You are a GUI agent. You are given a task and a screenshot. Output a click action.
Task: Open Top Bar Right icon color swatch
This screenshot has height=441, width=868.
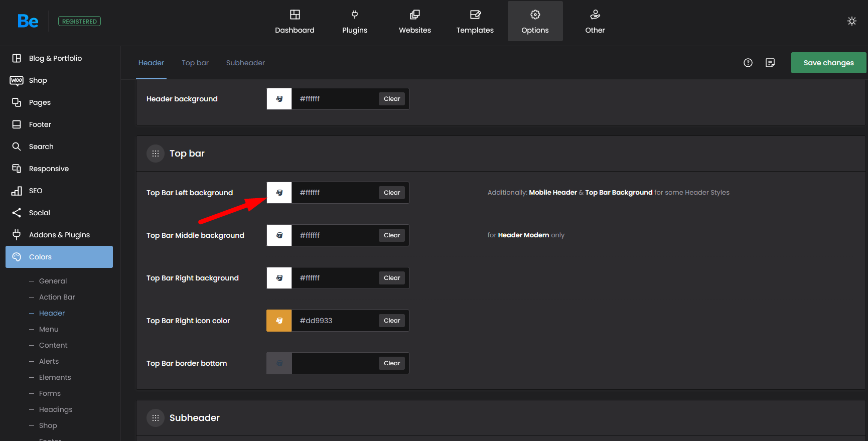click(x=279, y=321)
